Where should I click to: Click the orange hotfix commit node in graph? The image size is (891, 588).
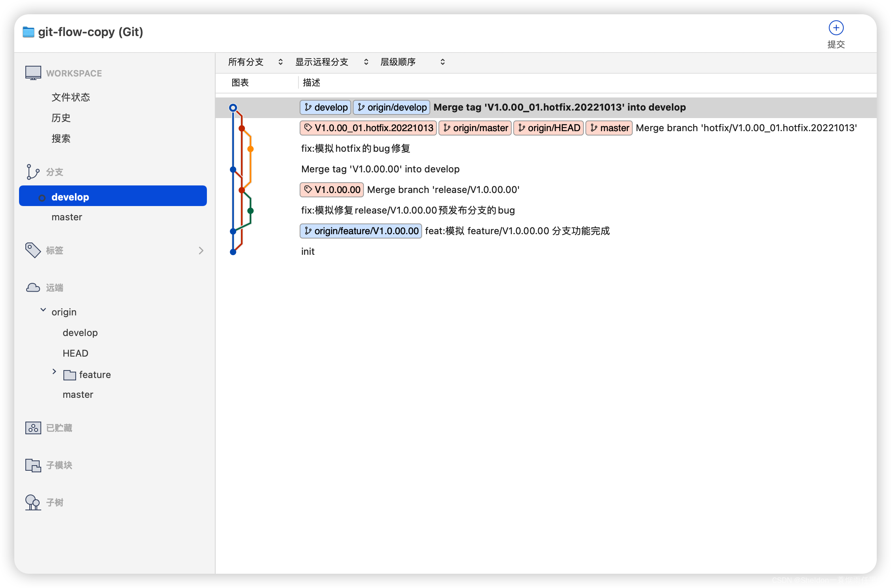(x=250, y=149)
